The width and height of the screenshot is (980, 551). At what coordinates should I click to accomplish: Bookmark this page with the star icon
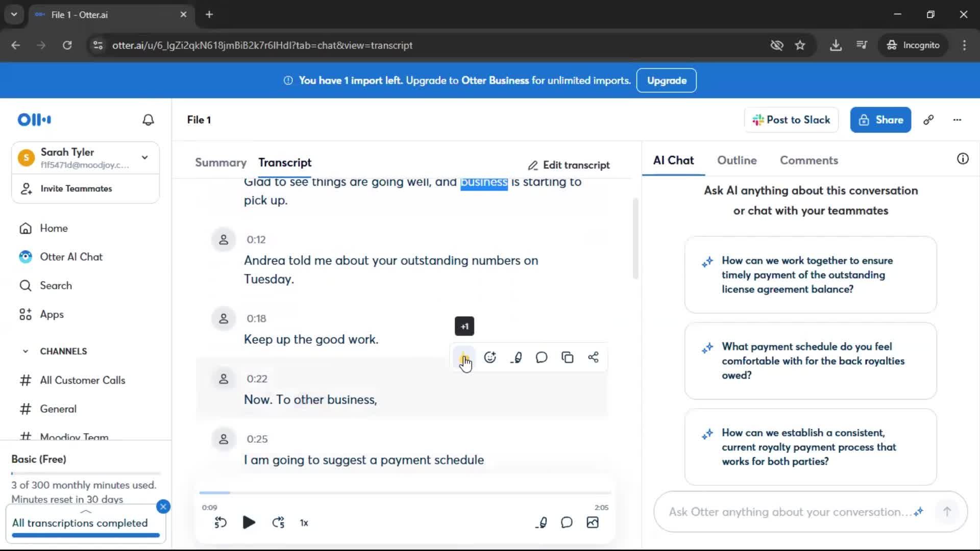click(x=800, y=45)
